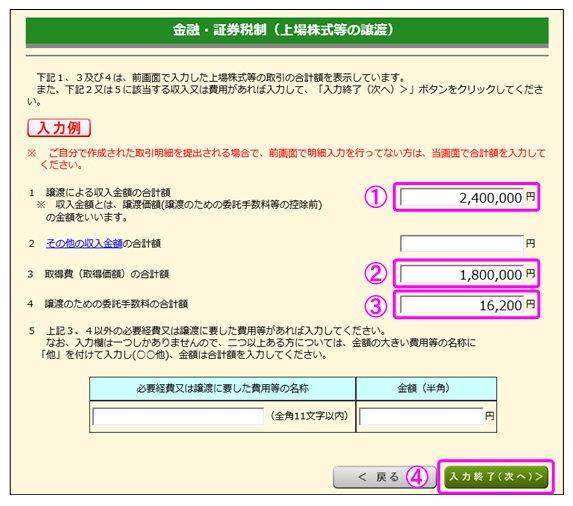Open the その他の収入金額 hyperlink
This screenshot has height=506, width=573.
(x=84, y=243)
